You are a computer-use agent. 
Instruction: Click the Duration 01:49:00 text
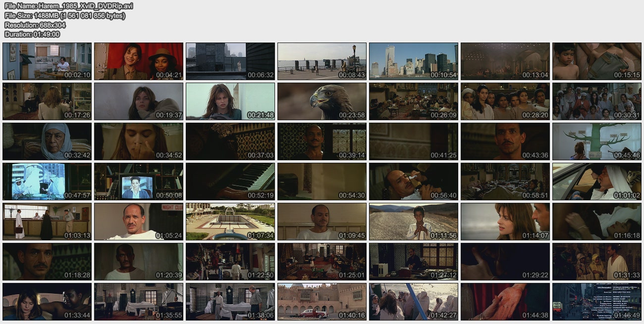click(32, 34)
